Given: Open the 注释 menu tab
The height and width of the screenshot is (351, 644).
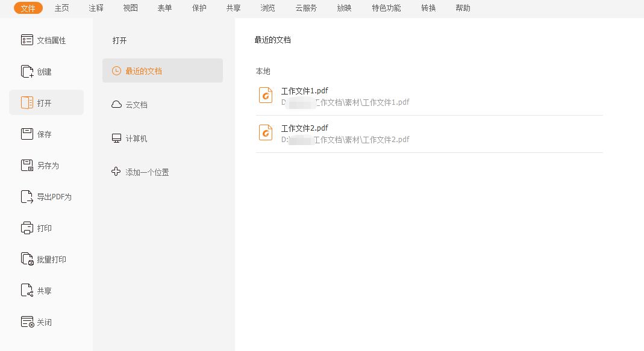Looking at the screenshot, I should pyautogui.click(x=95, y=8).
